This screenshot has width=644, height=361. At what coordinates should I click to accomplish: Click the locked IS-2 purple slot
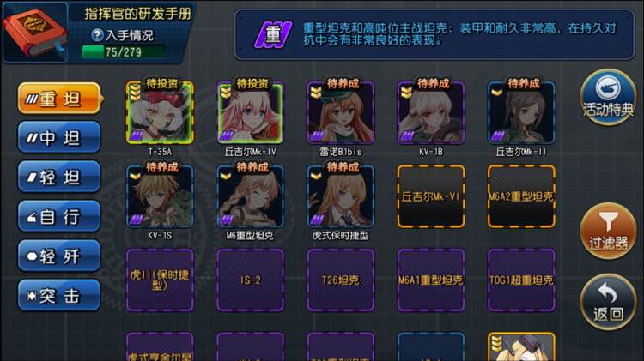[x=250, y=280]
